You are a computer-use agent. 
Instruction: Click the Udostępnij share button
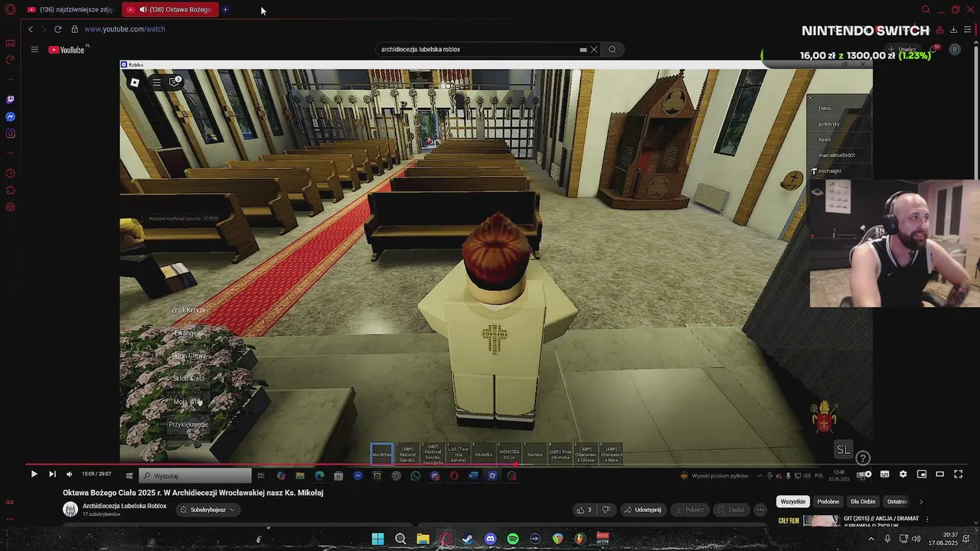[642, 510]
